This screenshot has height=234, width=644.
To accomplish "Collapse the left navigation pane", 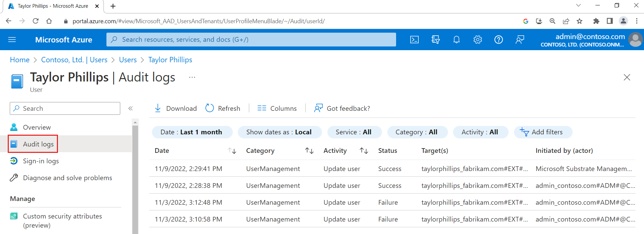I will pyautogui.click(x=131, y=108).
